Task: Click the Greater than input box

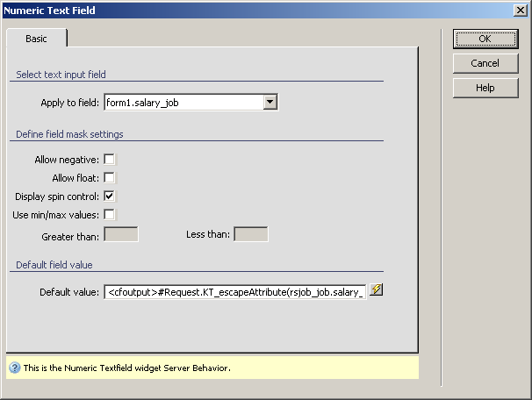Action: point(121,234)
